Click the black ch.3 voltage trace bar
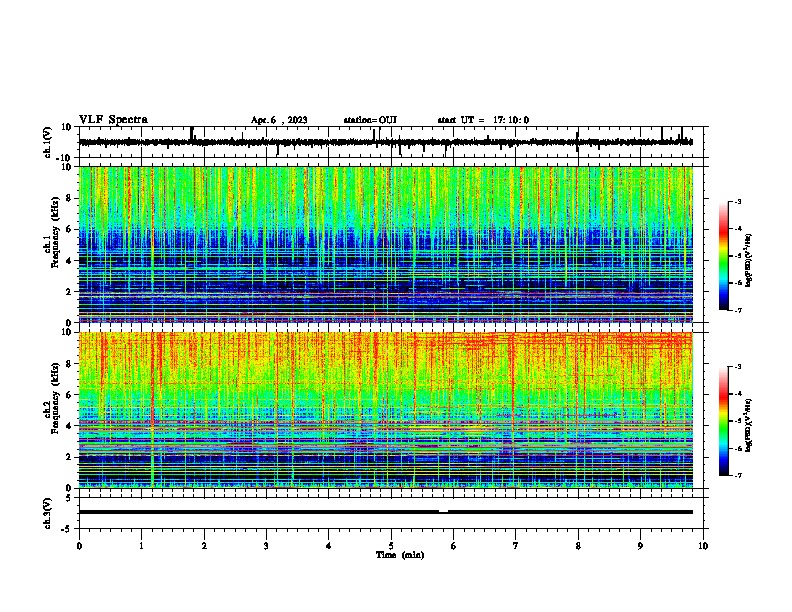792x612 pixels. point(386,512)
